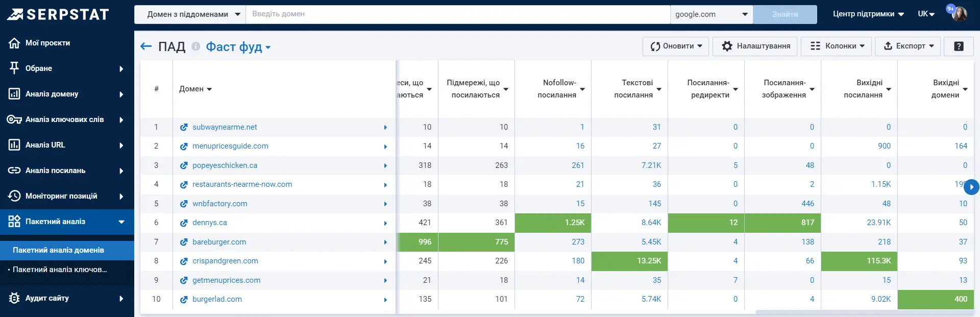Open external link icon for restaurants-nearme-now.com
Viewport: 980px width, 317px height.
pyautogui.click(x=184, y=185)
